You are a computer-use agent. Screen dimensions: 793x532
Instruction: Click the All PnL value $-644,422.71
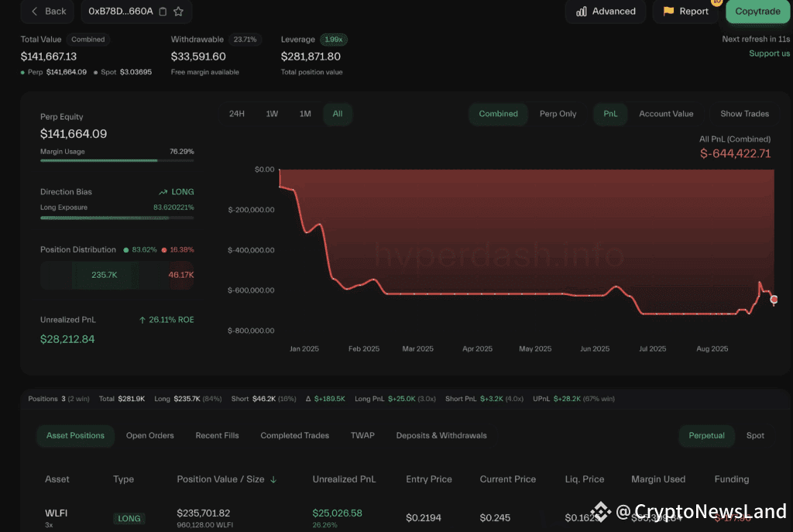(x=735, y=154)
